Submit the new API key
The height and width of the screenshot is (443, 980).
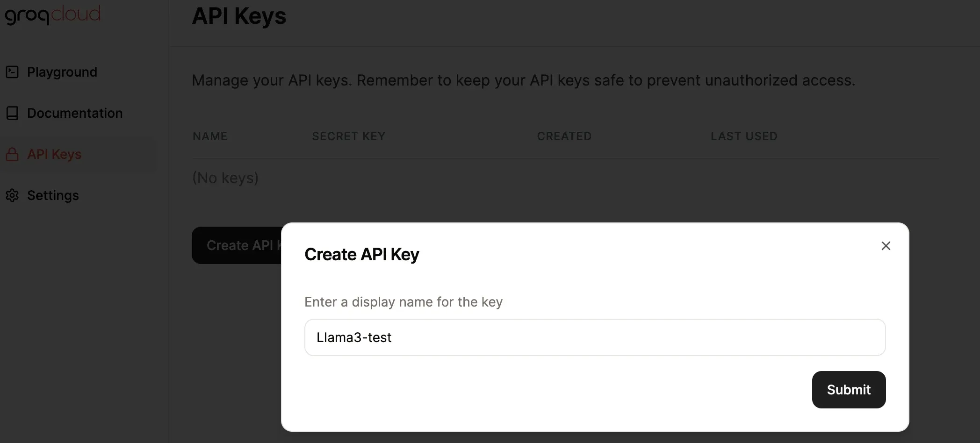pos(849,389)
